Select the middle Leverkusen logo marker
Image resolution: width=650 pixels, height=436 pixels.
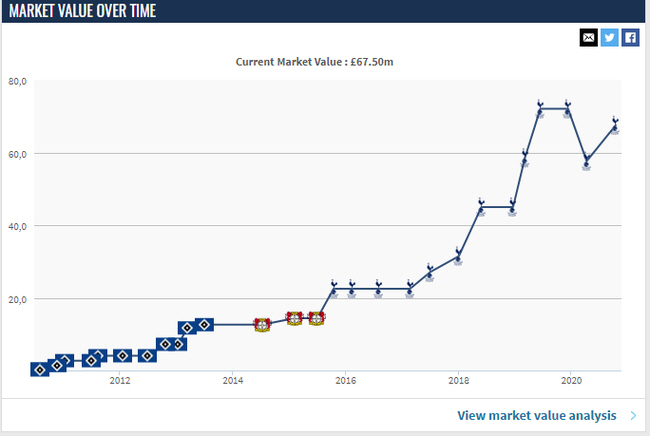[x=294, y=319]
